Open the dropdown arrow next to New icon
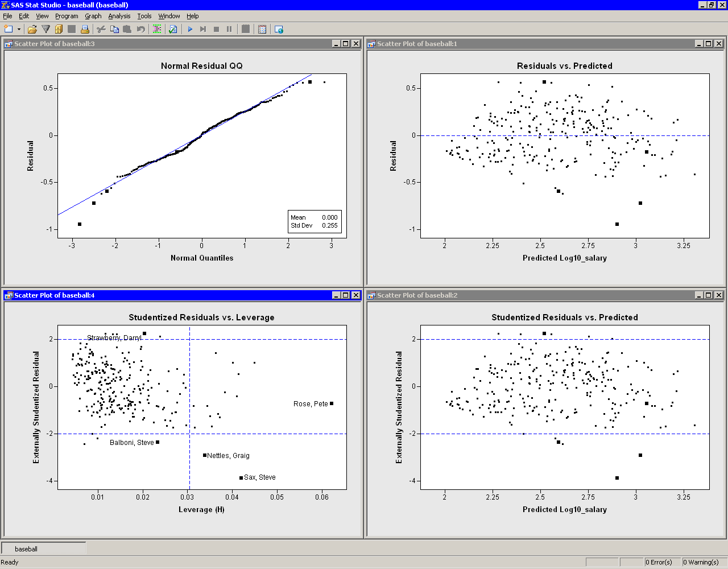The height and width of the screenshot is (569, 728). click(19, 29)
